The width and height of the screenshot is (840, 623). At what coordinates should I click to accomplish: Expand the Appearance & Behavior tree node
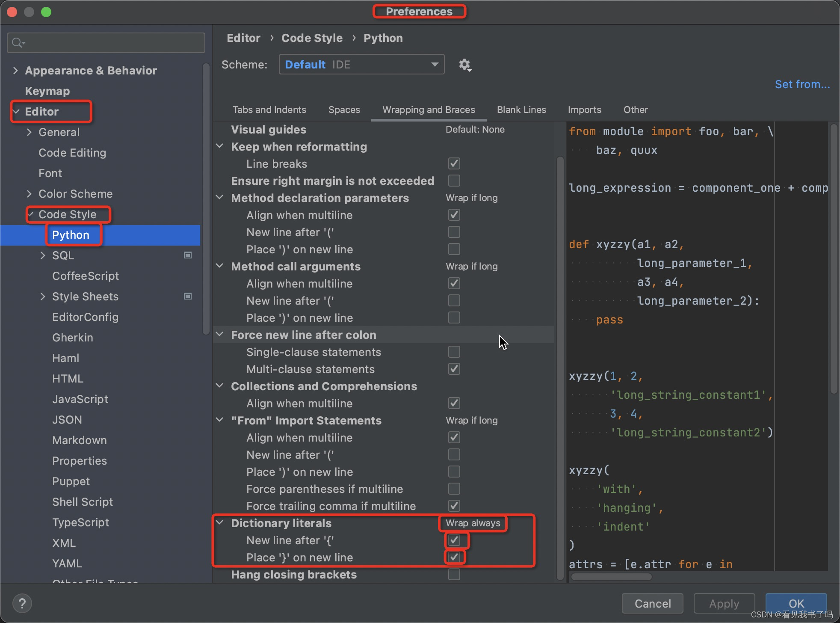[x=15, y=70]
